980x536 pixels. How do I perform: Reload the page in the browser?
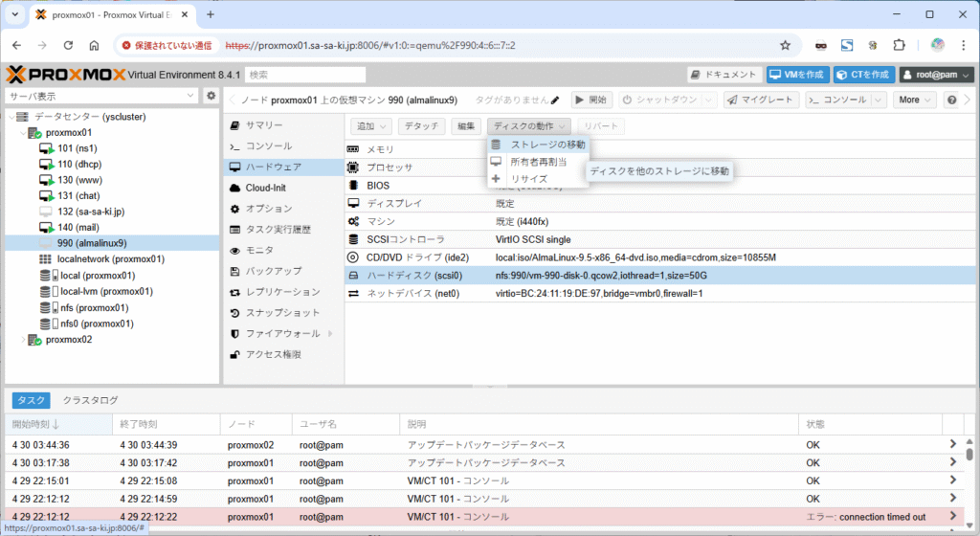coord(68,45)
